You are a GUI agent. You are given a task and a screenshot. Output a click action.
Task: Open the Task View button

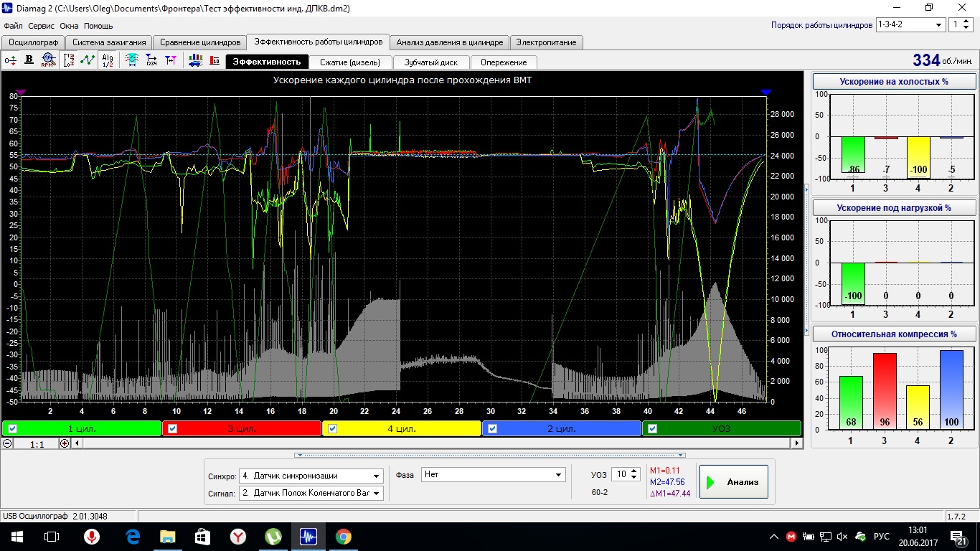pos(52,537)
